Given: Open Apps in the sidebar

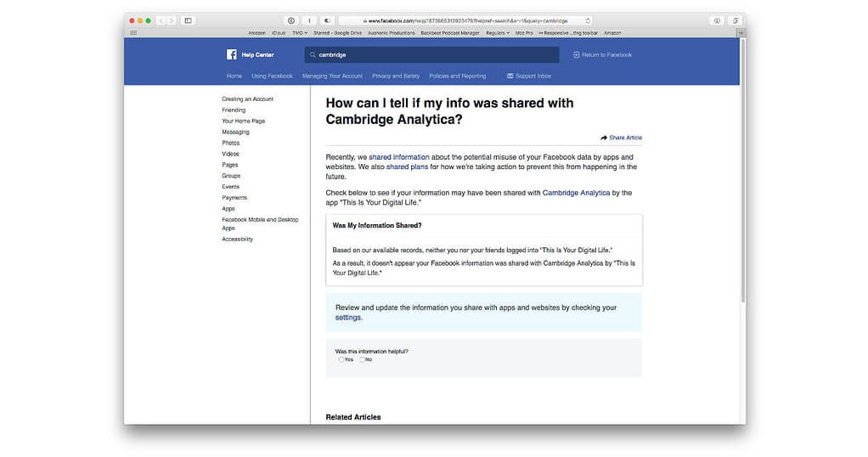Looking at the screenshot, I should tap(228, 209).
